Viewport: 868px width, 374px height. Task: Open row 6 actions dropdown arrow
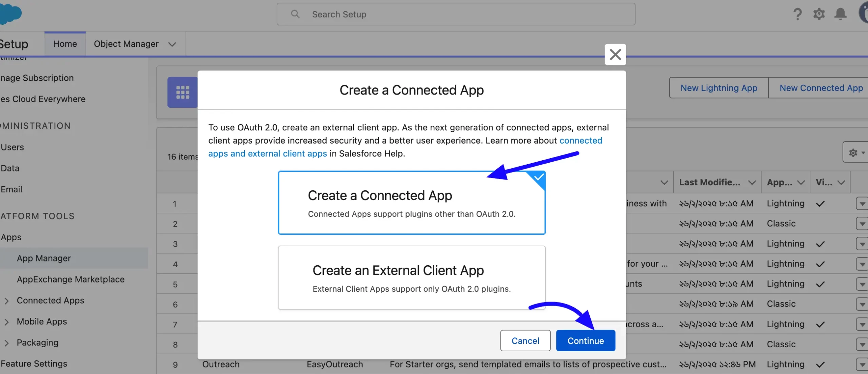coord(862,304)
